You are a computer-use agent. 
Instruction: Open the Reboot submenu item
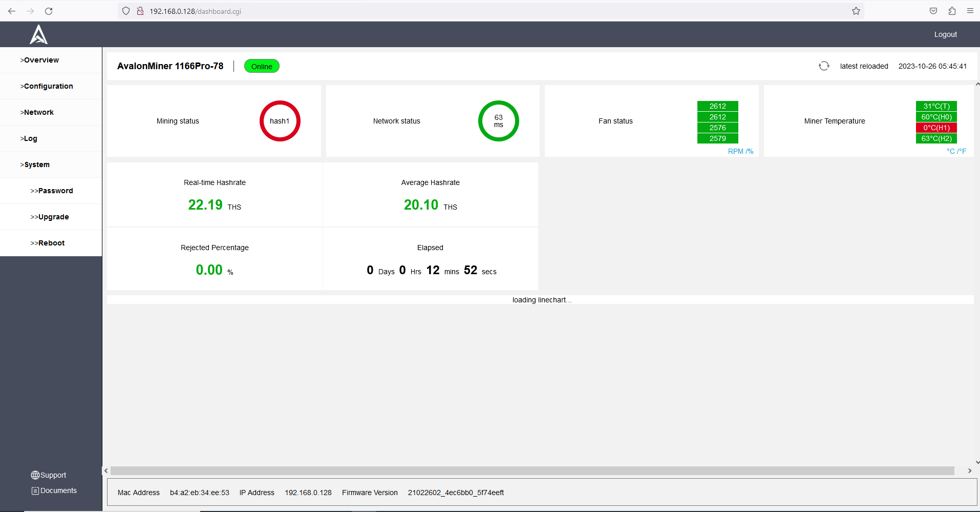click(51, 243)
